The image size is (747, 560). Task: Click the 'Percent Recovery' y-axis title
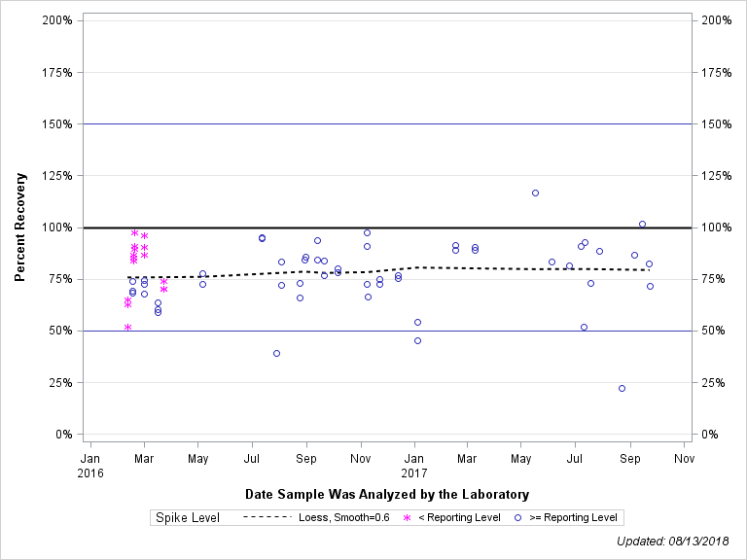tap(20, 227)
